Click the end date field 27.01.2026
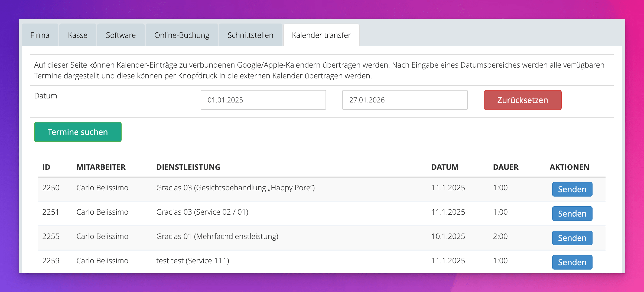The height and width of the screenshot is (292, 644). (405, 100)
